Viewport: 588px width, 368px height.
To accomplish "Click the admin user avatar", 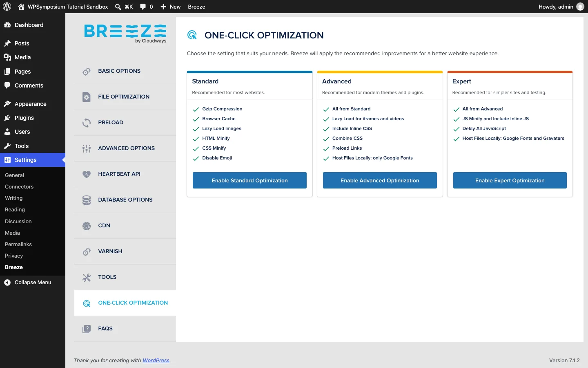I will click(x=580, y=7).
